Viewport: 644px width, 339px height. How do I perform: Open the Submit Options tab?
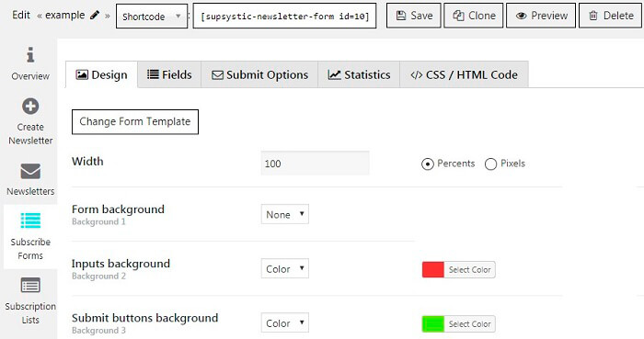pos(259,74)
